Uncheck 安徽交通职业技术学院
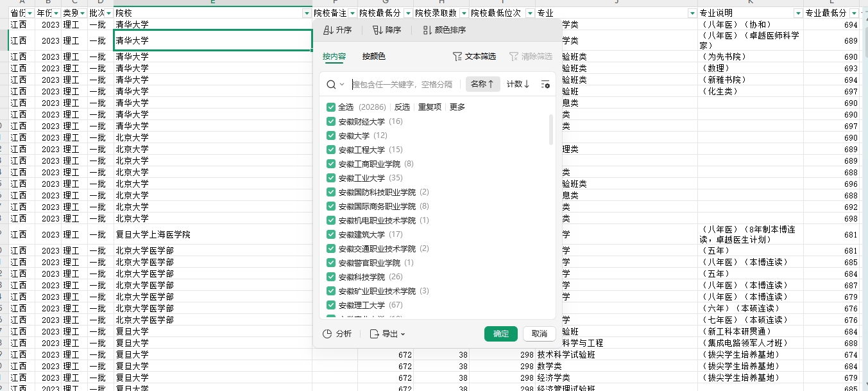This screenshot has height=391, width=868. point(331,248)
